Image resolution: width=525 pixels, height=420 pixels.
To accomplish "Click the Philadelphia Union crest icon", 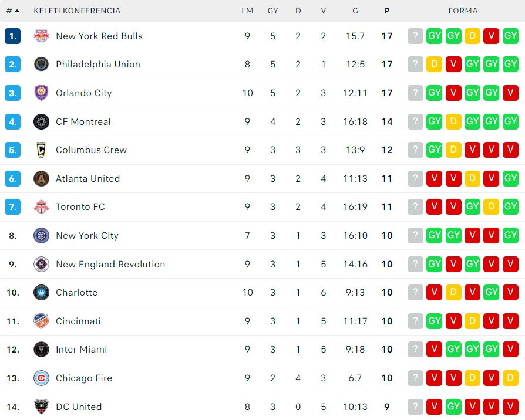I will 42,64.
